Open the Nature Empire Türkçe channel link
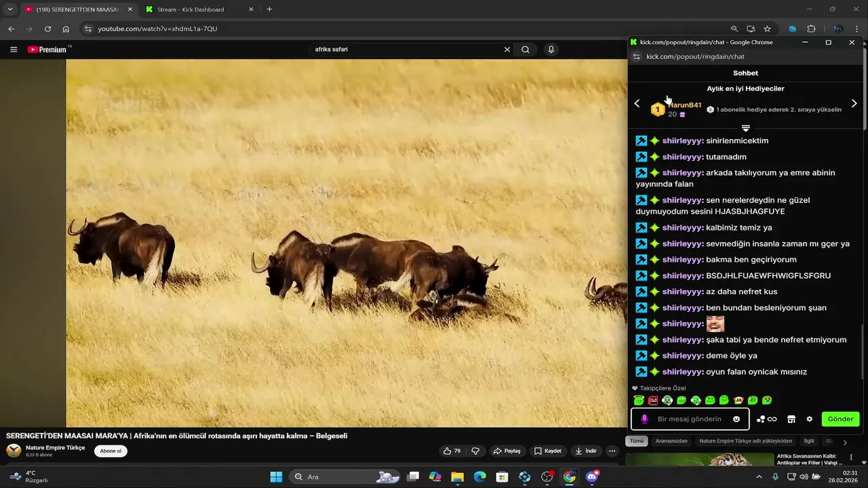868x488 pixels. point(56,447)
